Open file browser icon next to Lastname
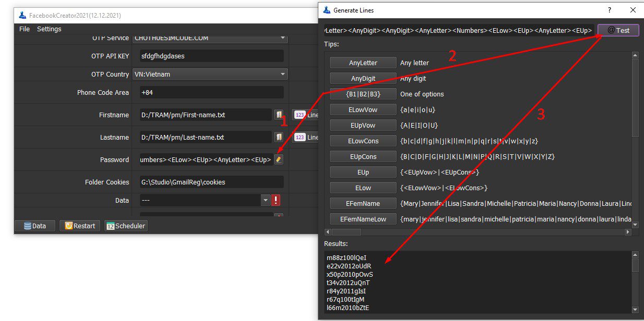Screen dimensions: 644x321 (279, 137)
